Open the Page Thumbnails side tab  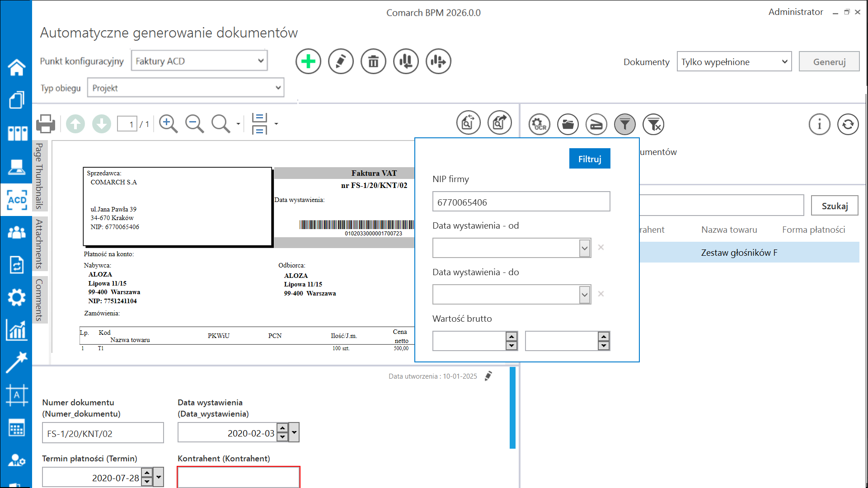tap(39, 176)
